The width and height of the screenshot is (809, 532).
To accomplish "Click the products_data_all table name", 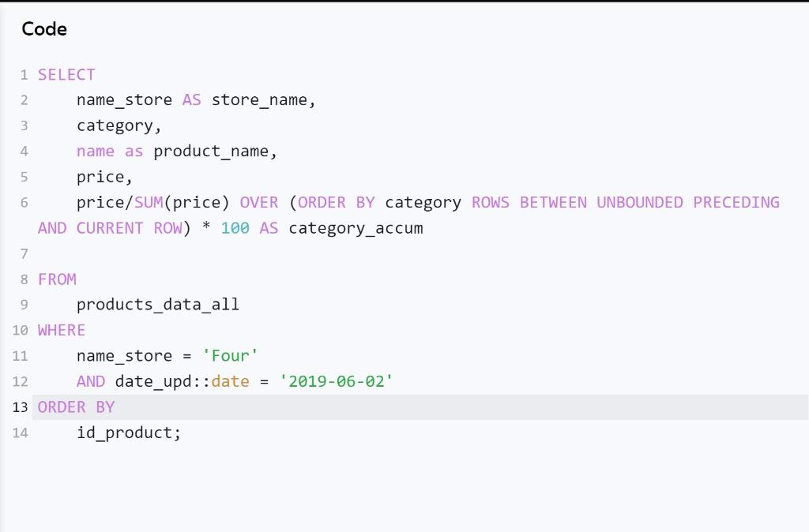I will click(x=157, y=304).
